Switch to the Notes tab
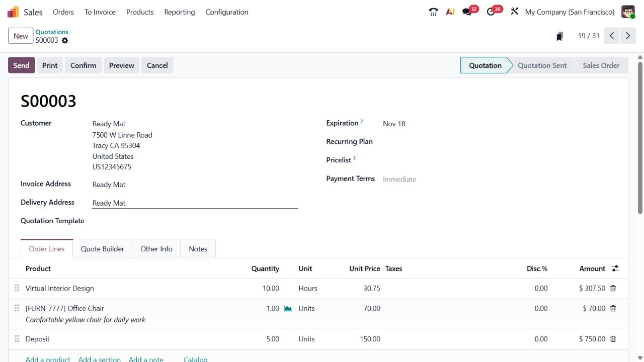 coord(198,248)
